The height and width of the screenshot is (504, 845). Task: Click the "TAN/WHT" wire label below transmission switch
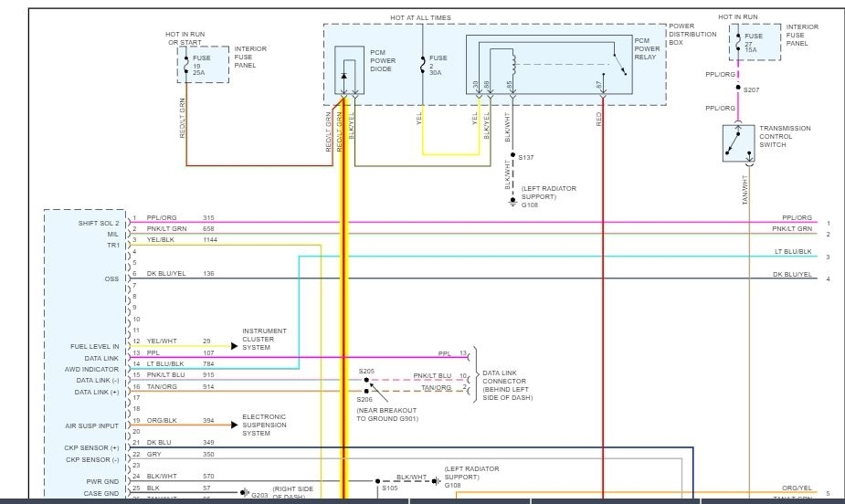[745, 190]
